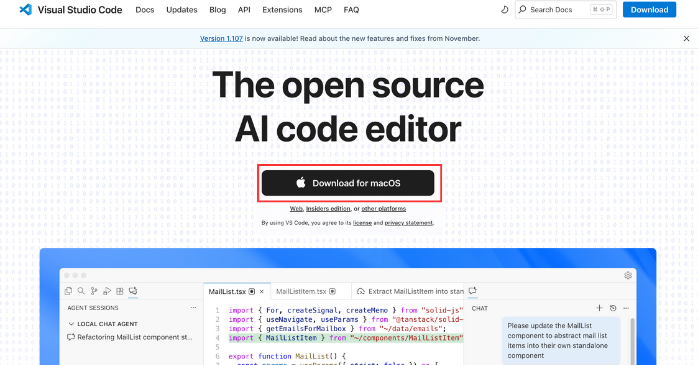Click Download for macOS button

point(348,183)
